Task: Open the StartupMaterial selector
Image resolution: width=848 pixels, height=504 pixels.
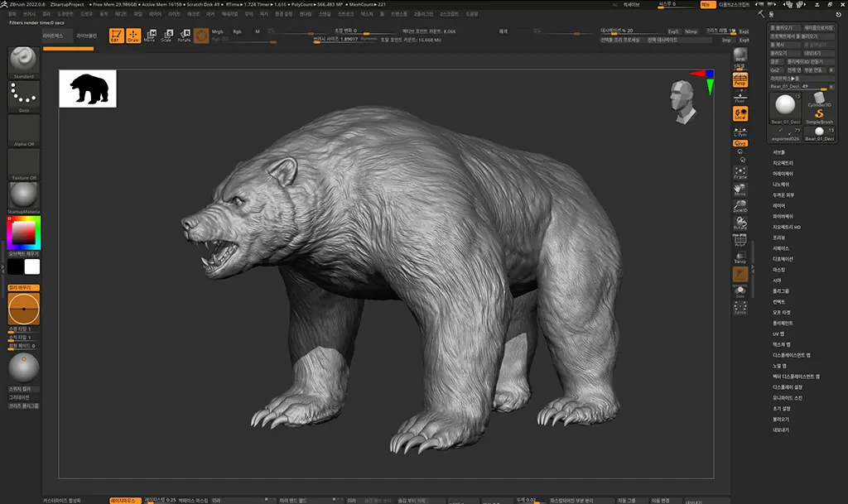Action: click(24, 198)
